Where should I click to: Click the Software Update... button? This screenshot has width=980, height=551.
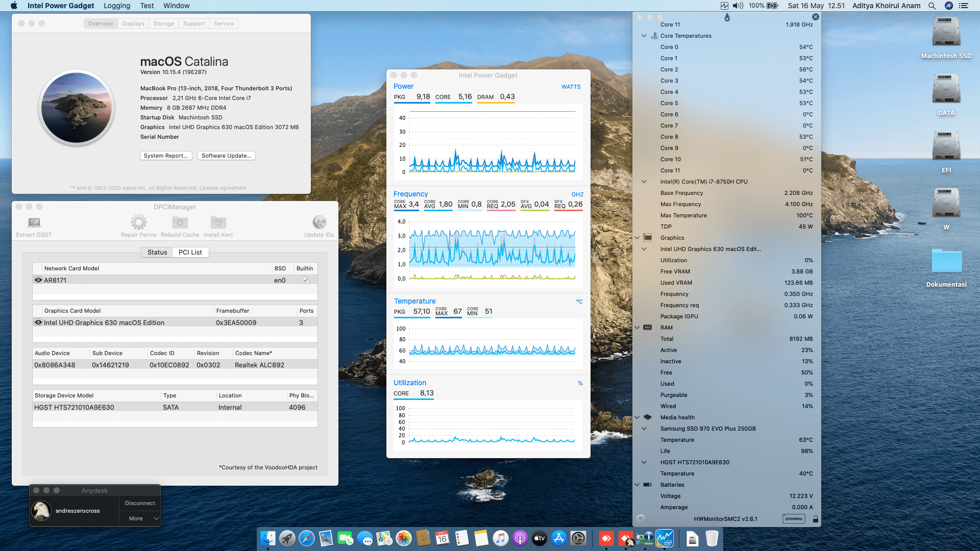[226, 156]
